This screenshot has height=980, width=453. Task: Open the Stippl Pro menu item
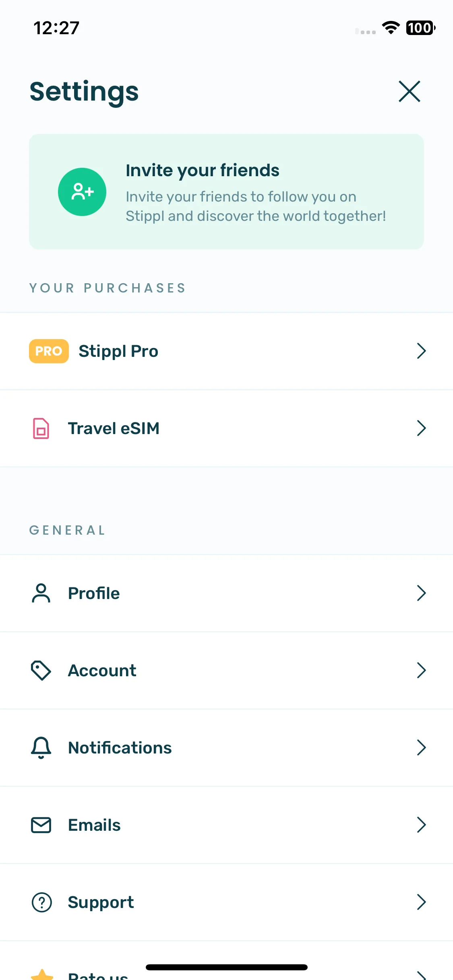pos(226,351)
